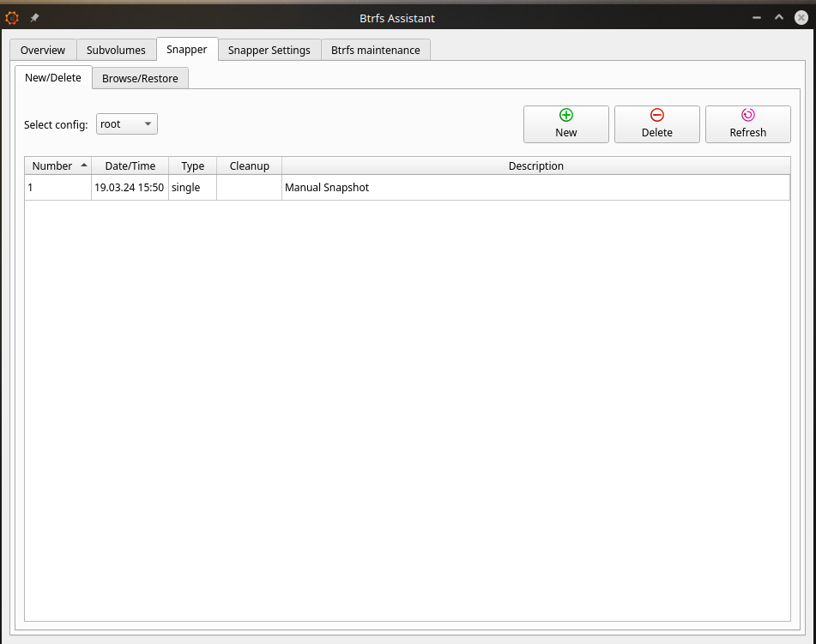Screen dimensions: 816x644
Task: Click the Description column header
Action: 535,166
